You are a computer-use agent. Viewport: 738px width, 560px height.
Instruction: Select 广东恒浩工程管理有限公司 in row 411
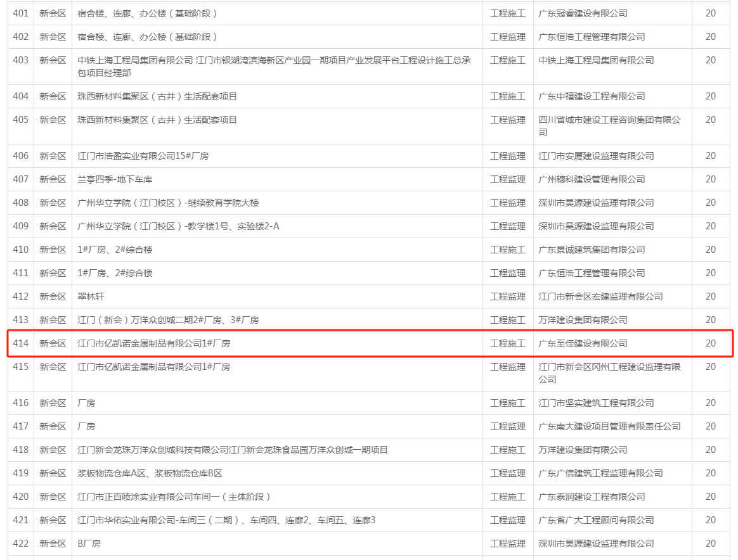click(x=592, y=273)
